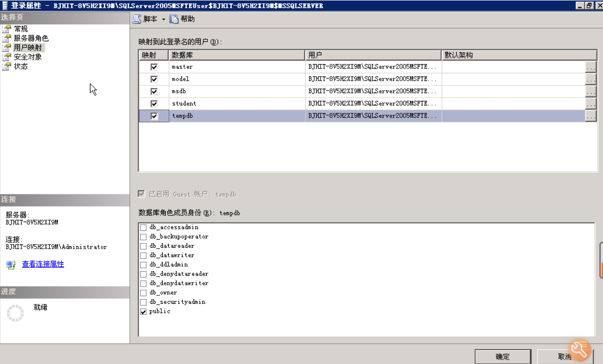Expand the 脚本 dropdown arrow
The width and height of the screenshot is (603, 364).
[163, 19]
